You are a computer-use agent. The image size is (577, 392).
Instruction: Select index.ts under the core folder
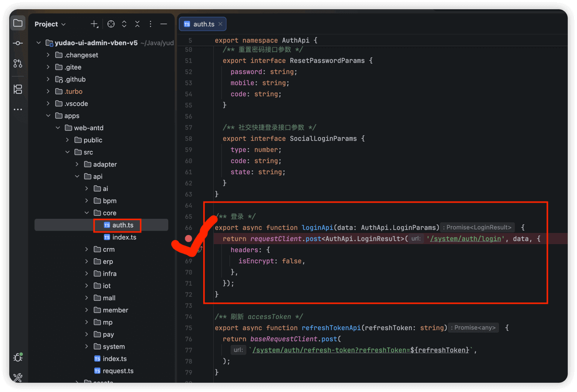(x=124, y=237)
